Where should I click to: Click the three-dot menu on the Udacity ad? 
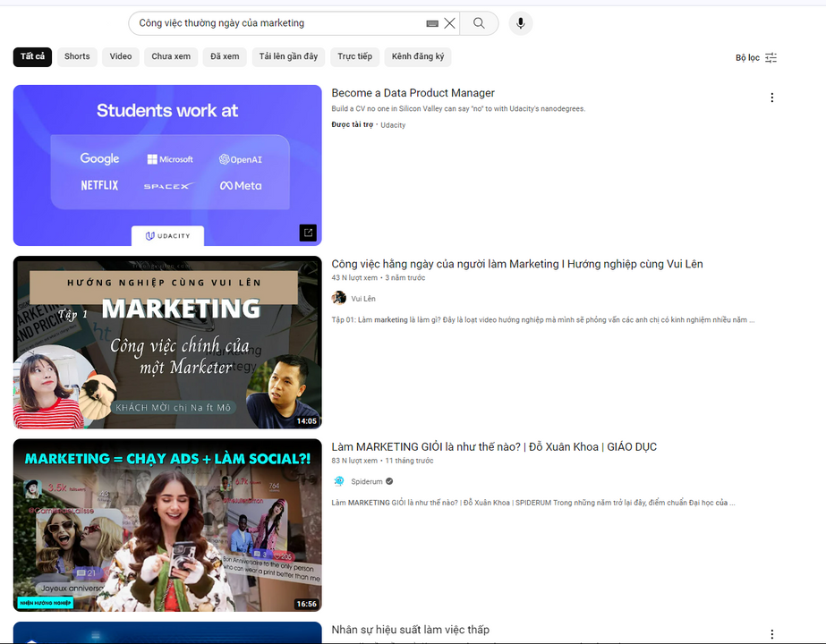pos(771,97)
